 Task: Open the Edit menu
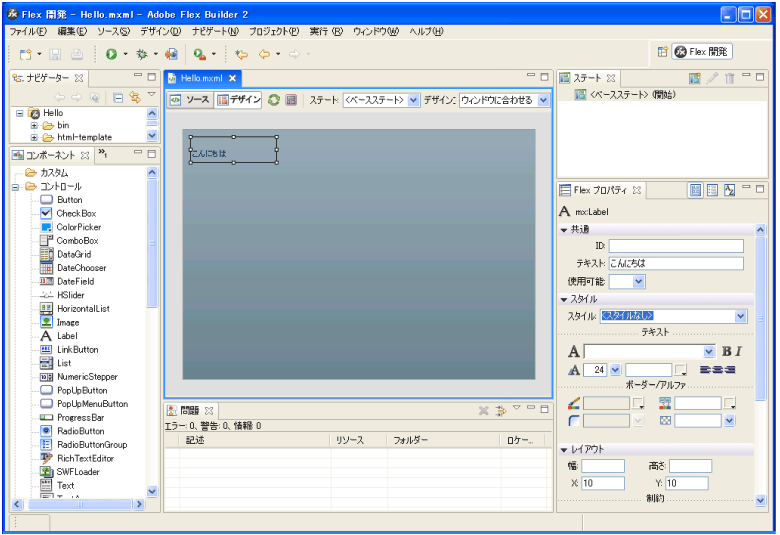72,31
